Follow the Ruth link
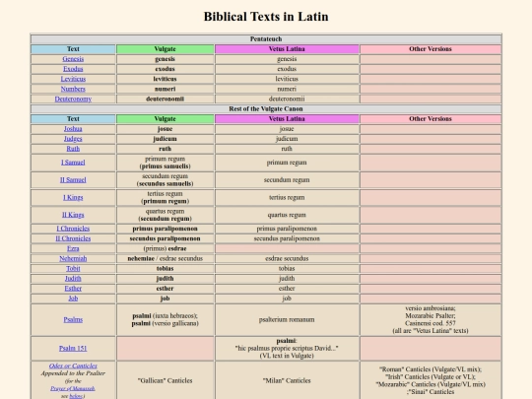Image resolution: width=532 pixels, height=399 pixels. [73, 149]
